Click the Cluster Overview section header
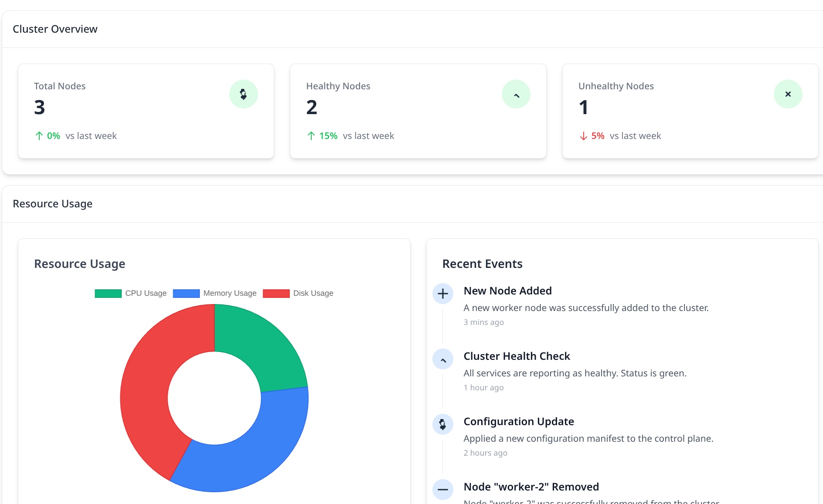The image size is (823, 504). [55, 29]
